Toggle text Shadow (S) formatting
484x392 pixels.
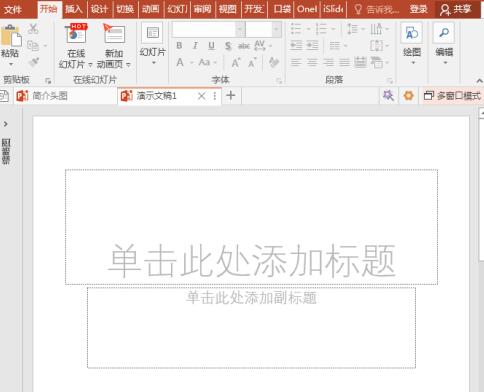[228, 46]
